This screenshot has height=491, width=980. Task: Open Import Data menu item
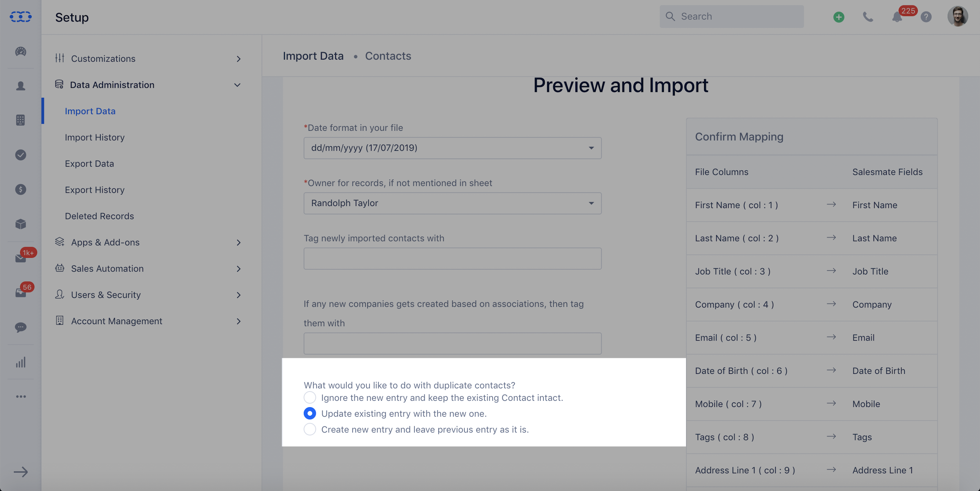[90, 111]
